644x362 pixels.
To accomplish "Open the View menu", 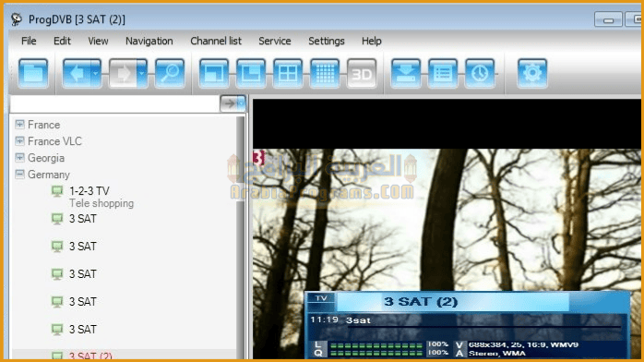I will coord(98,41).
